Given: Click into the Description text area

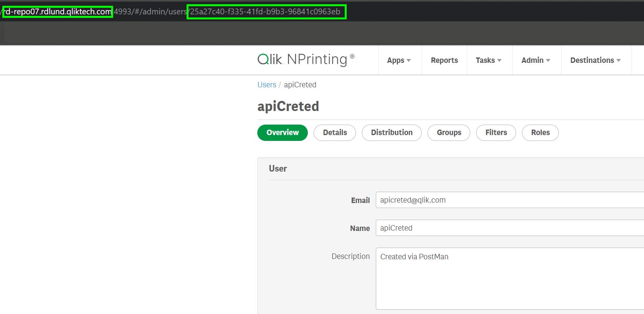Looking at the screenshot, I should coord(510,279).
